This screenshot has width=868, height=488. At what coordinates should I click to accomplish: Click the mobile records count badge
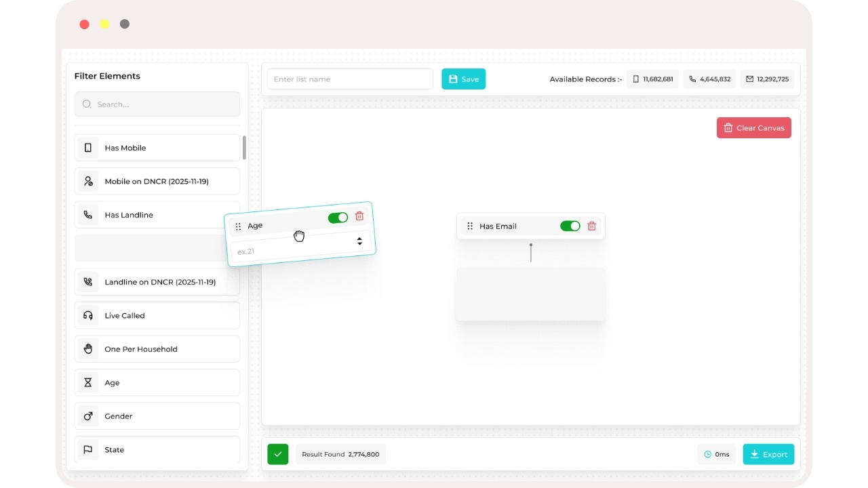pyautogui.click(x=652, y=79)
